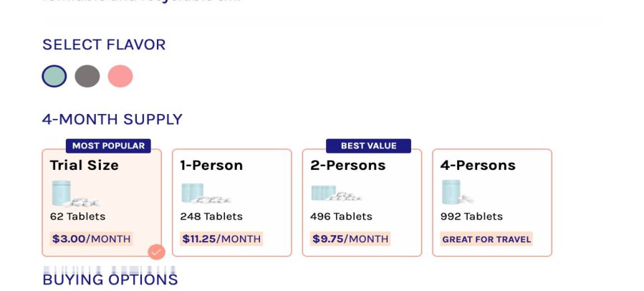
Task: Pick the pink flavor swatch
Action: (120, 76)
